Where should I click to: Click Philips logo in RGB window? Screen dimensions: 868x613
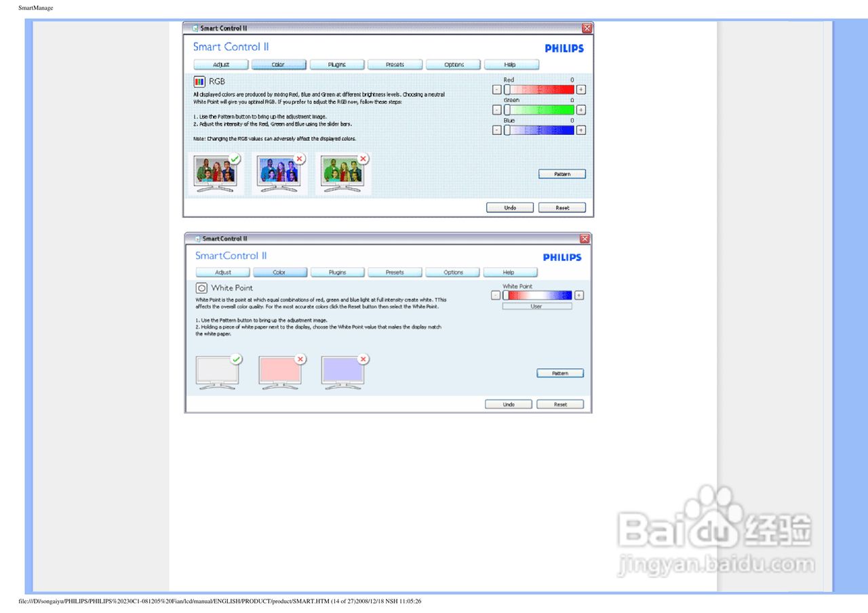point(564,48)
